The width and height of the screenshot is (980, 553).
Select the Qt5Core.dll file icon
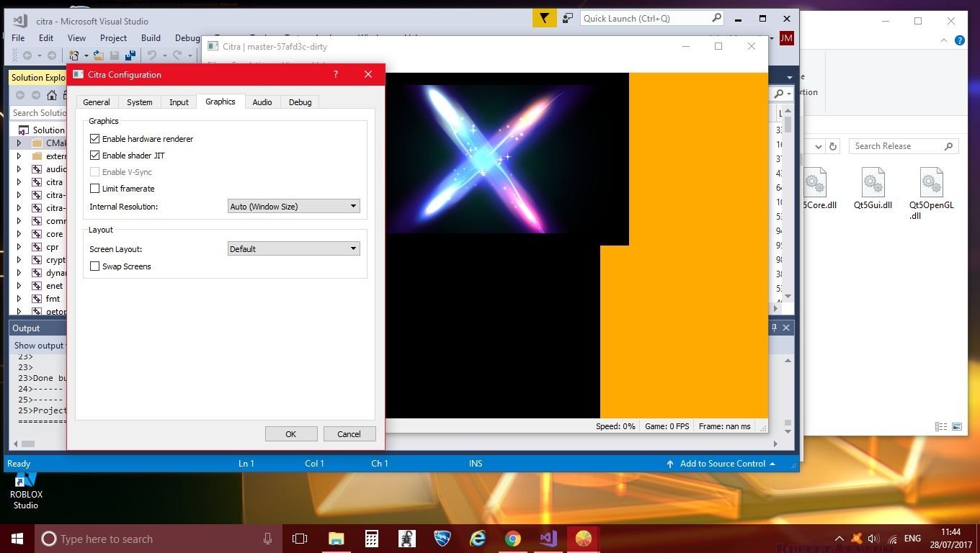click(x=815, y=182)
